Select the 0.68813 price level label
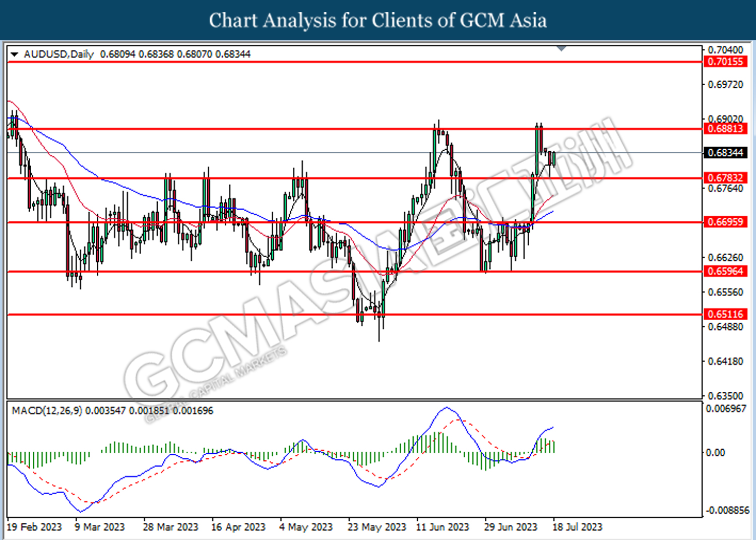The height and width of the screenshot is (540, 756). coord(725,129)
